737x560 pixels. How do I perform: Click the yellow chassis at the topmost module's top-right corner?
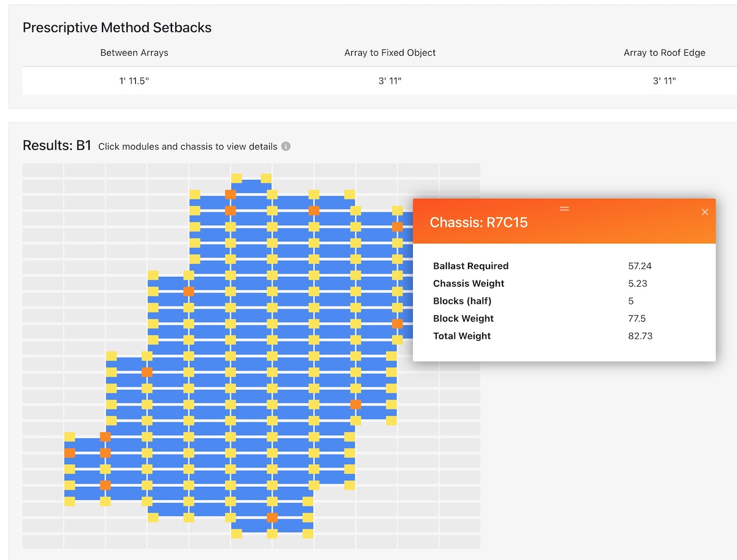coord(266,179)
